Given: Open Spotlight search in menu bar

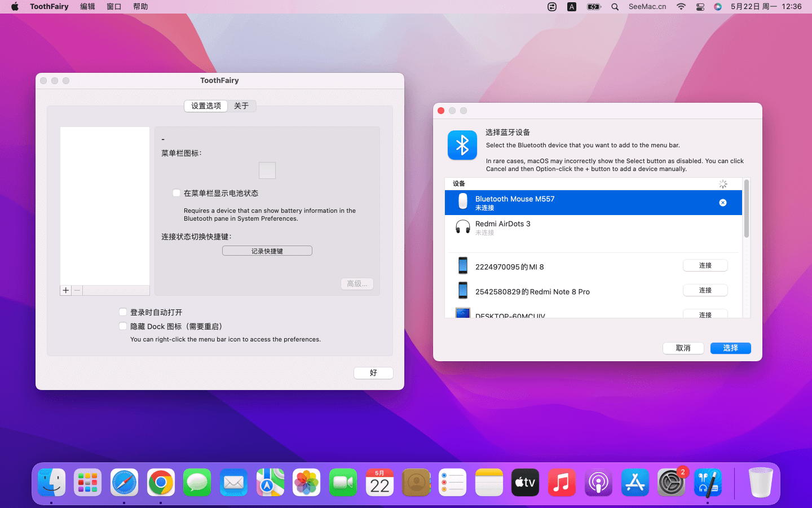Looking at the screenshot, I should (615, 7).
